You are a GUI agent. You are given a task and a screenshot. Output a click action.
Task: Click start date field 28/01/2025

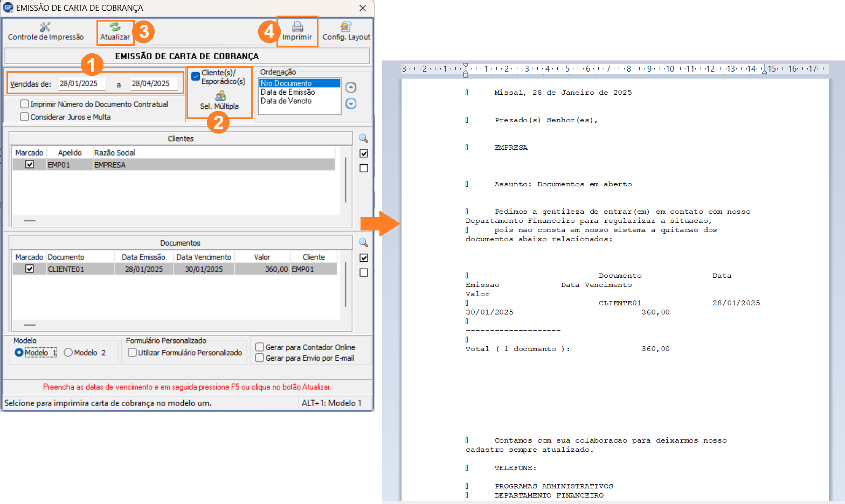point(82,83)
